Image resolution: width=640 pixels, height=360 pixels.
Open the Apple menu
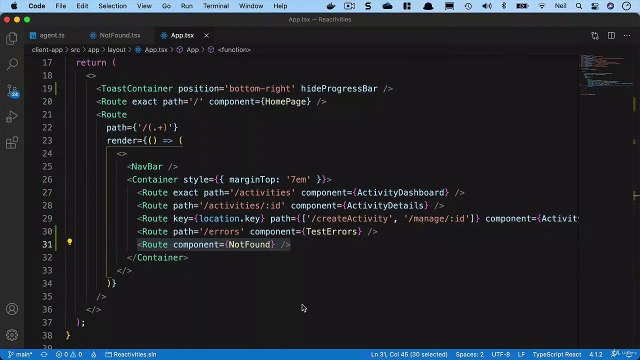point(14,6)
